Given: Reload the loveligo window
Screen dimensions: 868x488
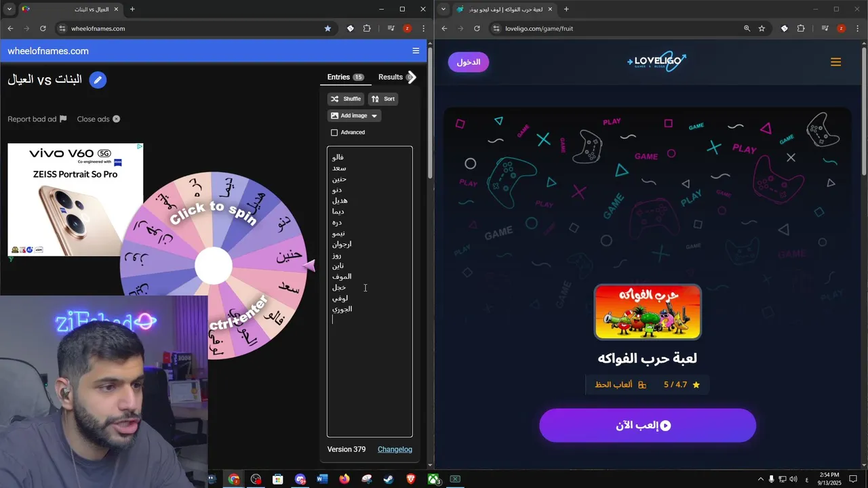Looking at the screenshot, I should coord(477,28).
